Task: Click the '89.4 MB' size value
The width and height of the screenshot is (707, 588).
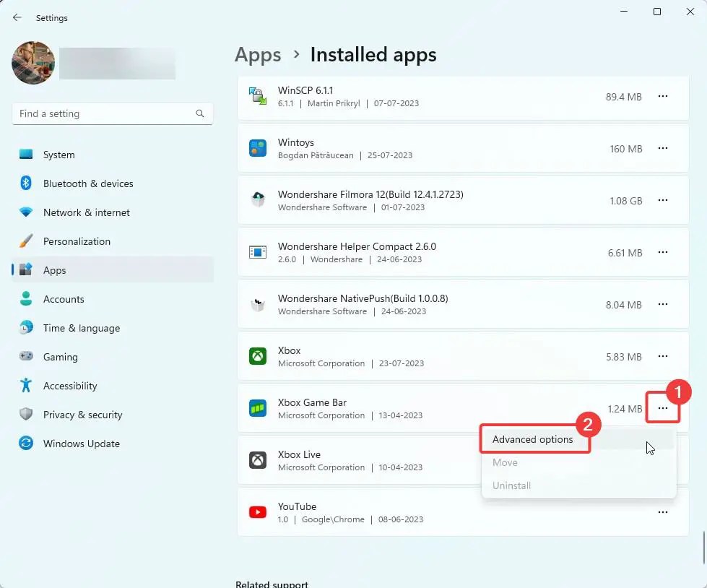Action: [x=623, y=97]
